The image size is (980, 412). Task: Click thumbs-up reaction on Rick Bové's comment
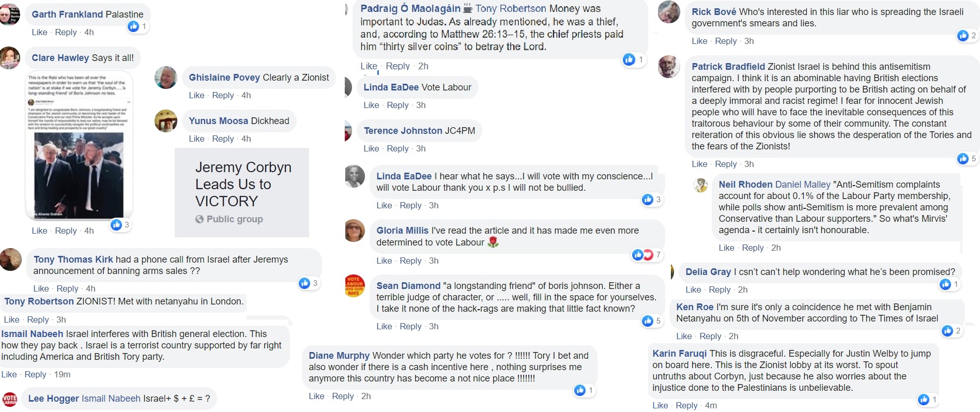click(962, 35)
